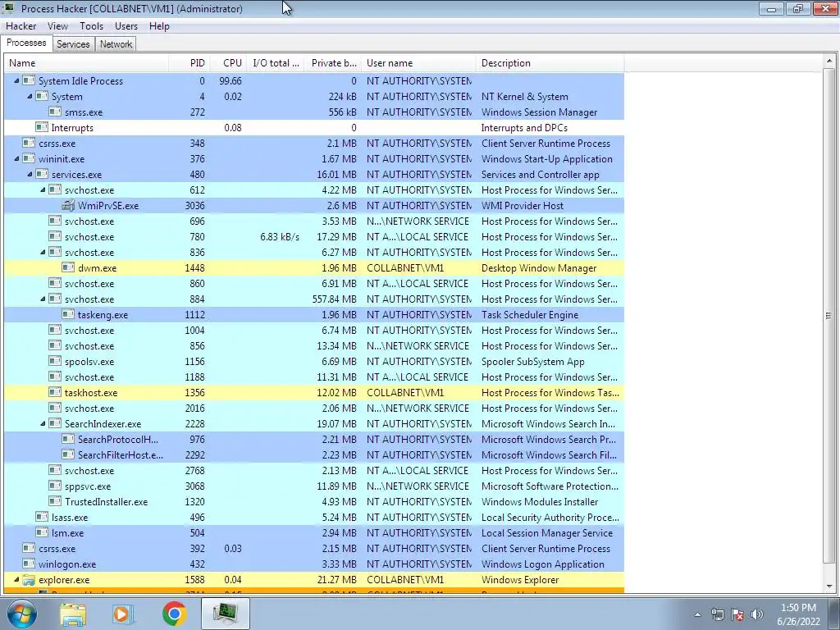
Task: Collapse svchost.exe PID 884 node
Action: [43, 299]
